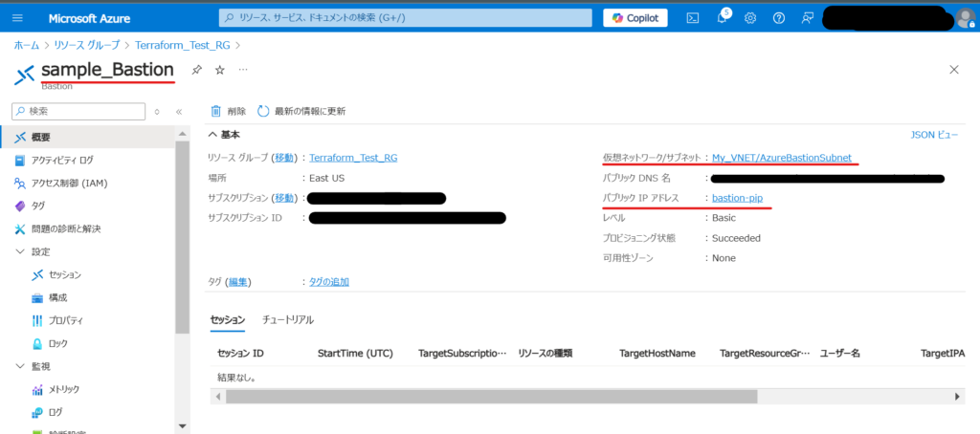Focus the left menu 検索 field

(x=78, y=111)
